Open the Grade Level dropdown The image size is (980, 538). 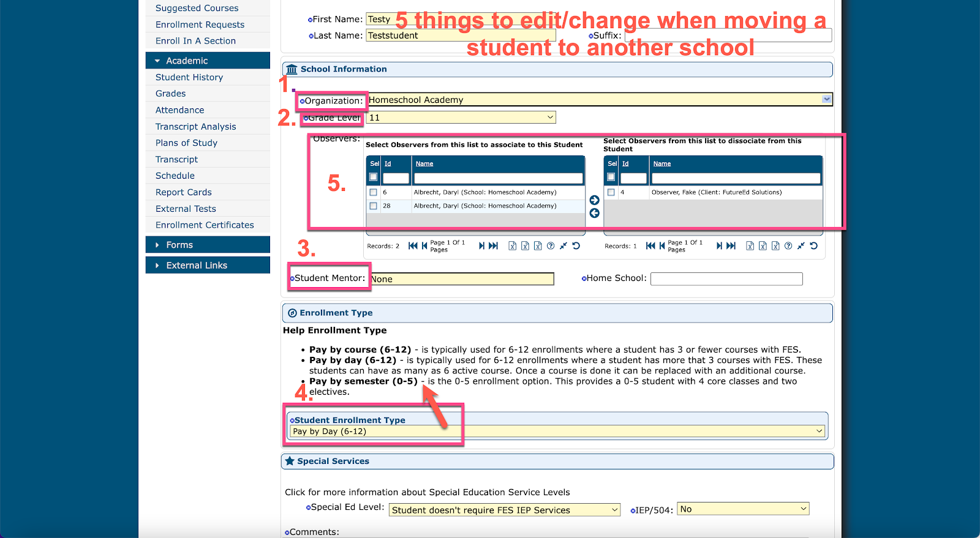tap(549, 118)
